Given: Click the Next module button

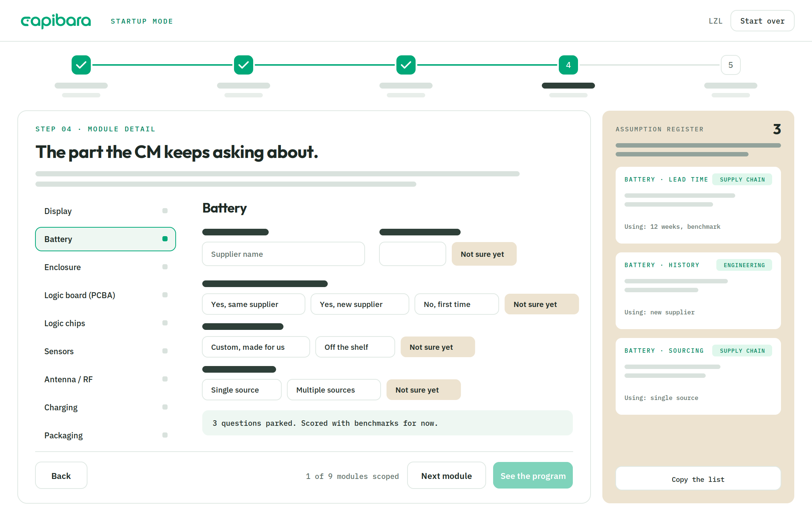Looking at the screenshot, I should pyautogui.click(x=447, y=475).
